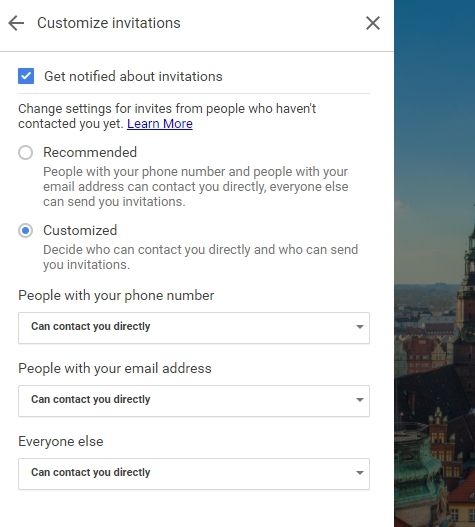Go back using the left arrow icon
475x527 pixels.
(16, 24)
